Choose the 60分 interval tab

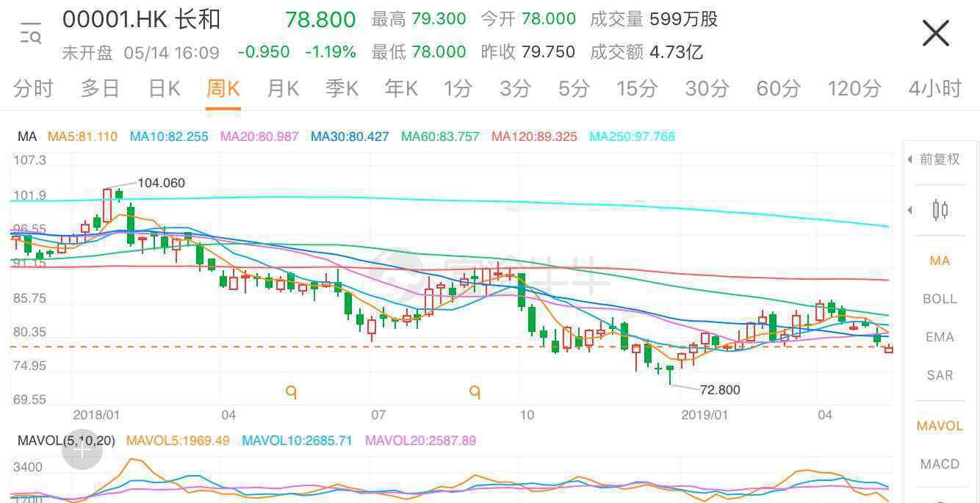point(779,89)
